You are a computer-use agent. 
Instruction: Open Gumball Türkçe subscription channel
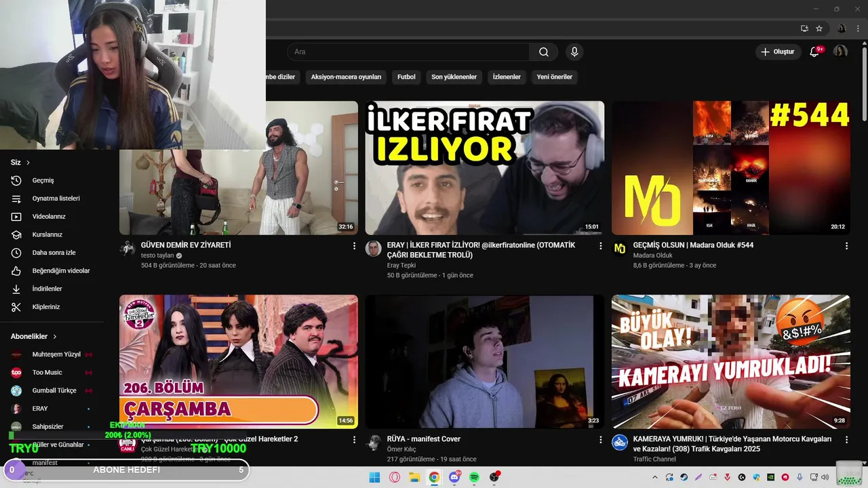click(52, 390)
